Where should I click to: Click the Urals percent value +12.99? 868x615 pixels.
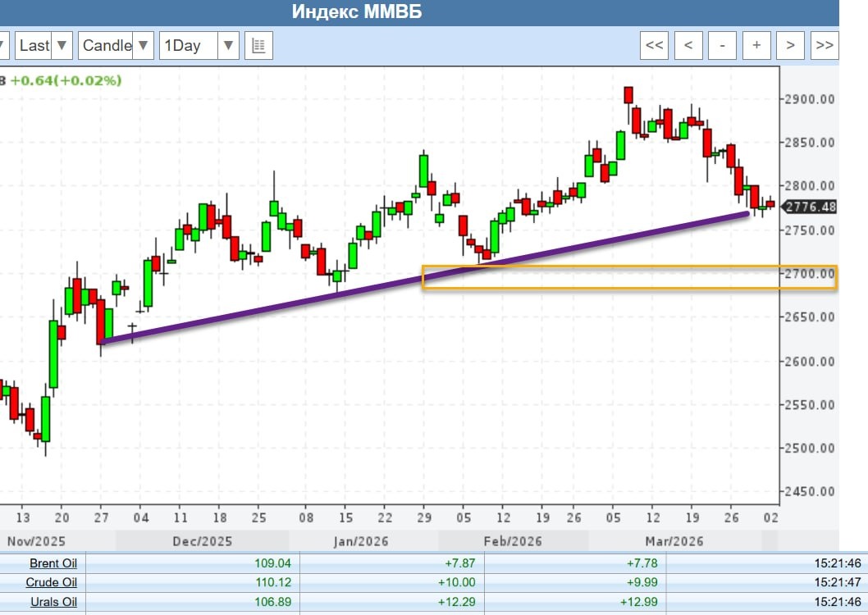(x=639, y=602)
